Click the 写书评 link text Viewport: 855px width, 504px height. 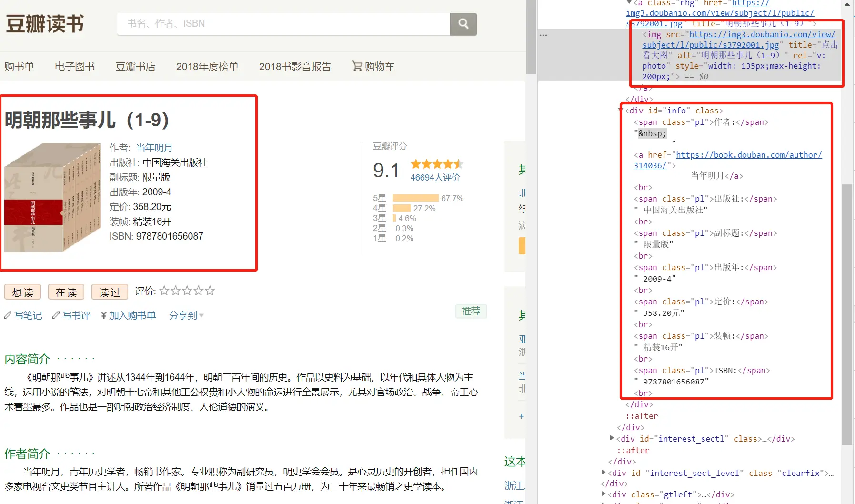pyautogui.click(x=76, y=315)
